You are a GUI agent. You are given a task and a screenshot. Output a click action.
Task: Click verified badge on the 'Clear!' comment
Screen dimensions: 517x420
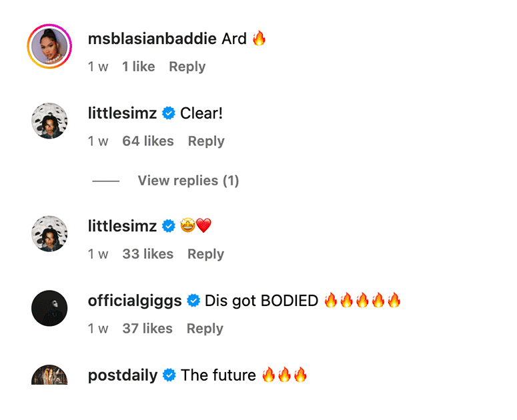(169, 114)
